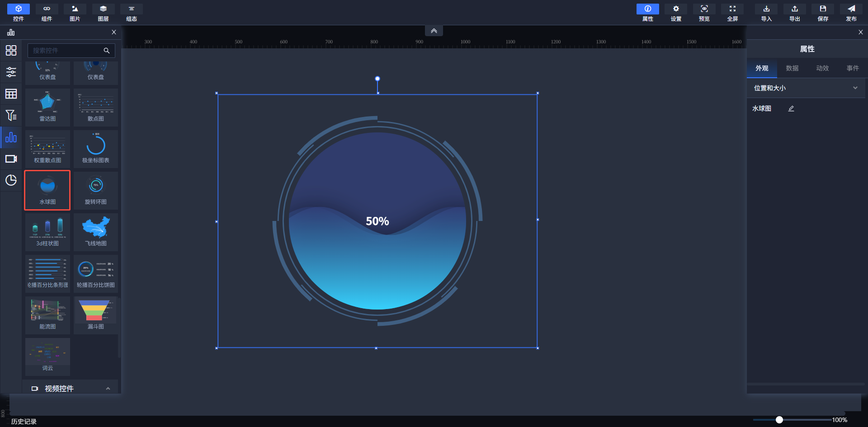This screenshot has width=868, height=427.
Task: Select the filter category sidebar icon
Action: (x=11, y=115)
